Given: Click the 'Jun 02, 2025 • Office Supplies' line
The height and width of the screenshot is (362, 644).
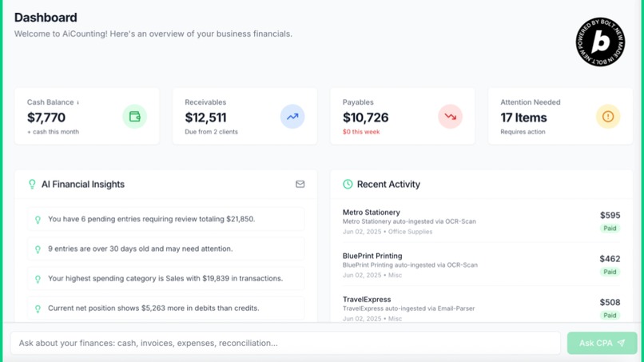Looking at the screenshot, I should click(x=388, y=232).
